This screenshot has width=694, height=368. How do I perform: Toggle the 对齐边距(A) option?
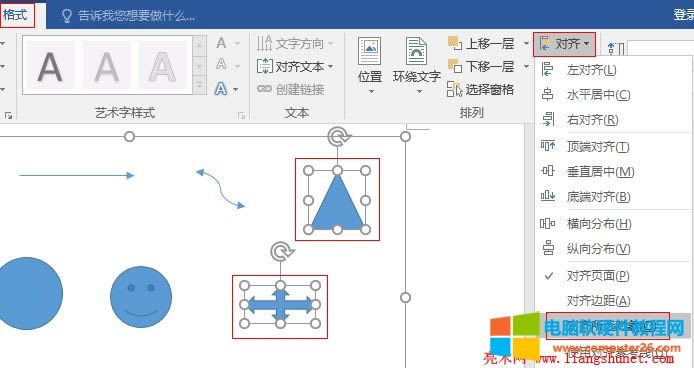point(613,301)
